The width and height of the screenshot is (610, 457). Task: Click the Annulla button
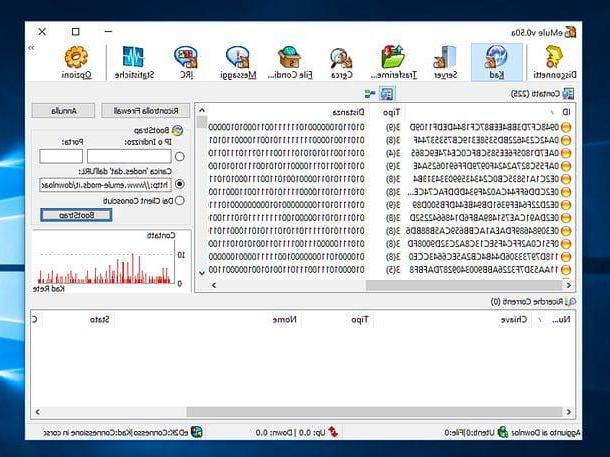click(63, 111)
